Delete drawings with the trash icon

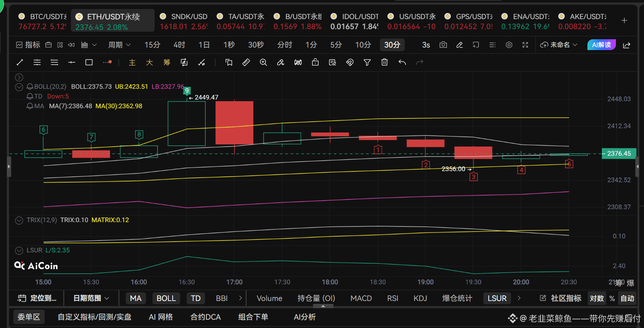385,63
